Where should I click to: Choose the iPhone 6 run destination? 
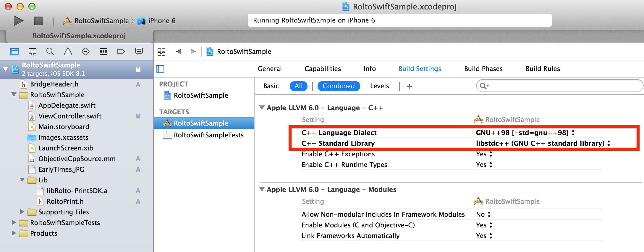coord(156,21)
